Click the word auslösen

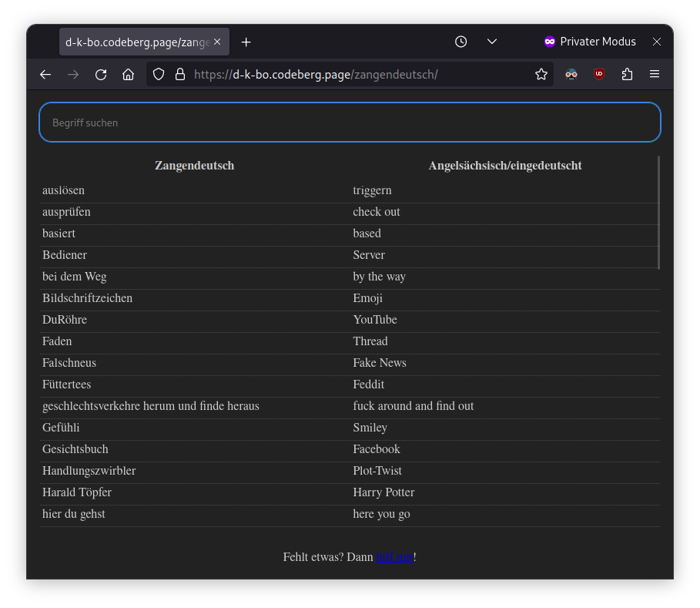pyautogui.click(x=63, y=190)
